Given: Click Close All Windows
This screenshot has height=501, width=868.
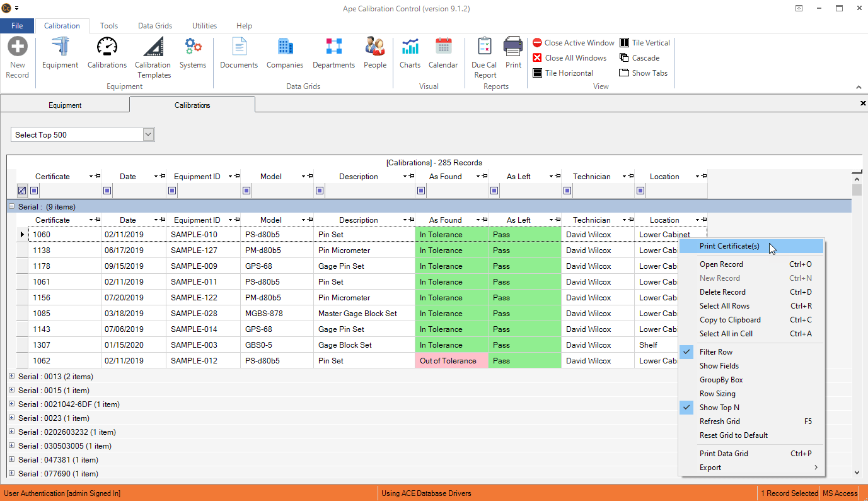Looking at the screenshot, I should tap(570, 58).
